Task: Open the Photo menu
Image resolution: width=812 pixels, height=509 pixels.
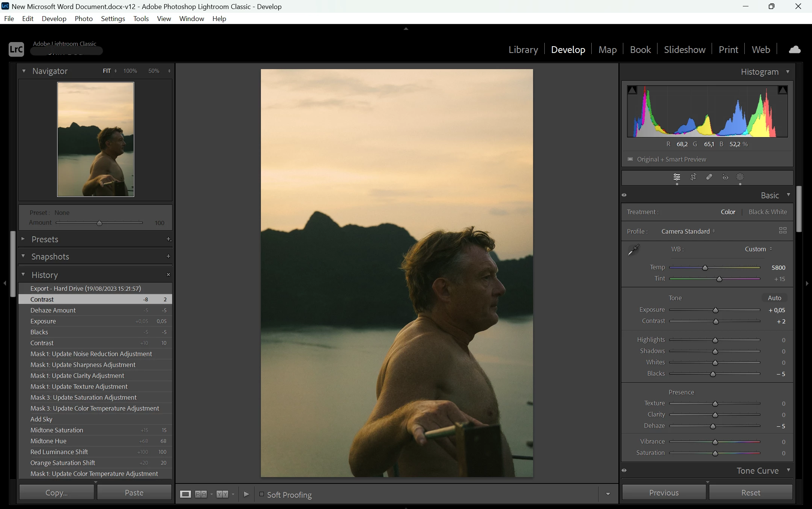Action: pyautogui.click(x=83, y=18)
